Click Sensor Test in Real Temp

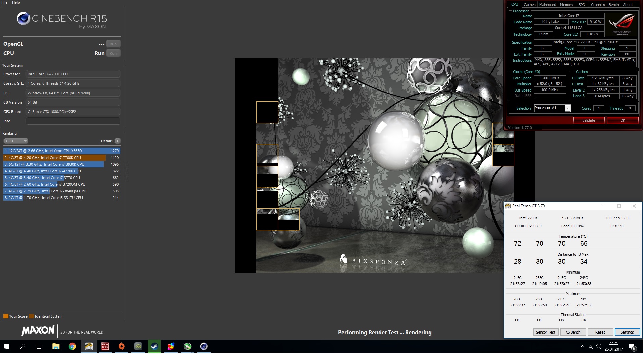(545, 332)
